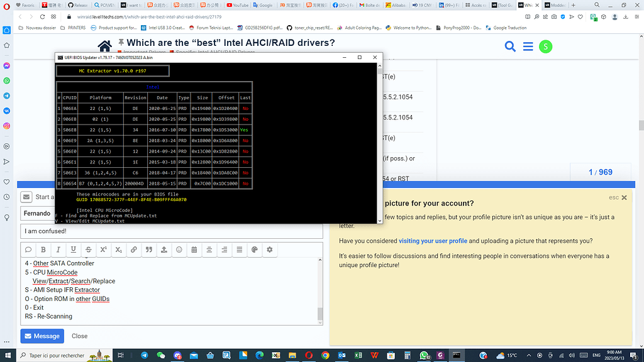Screen dimensions: 644x362
Task: Open the editor settings gear icon
Action: 269,251
